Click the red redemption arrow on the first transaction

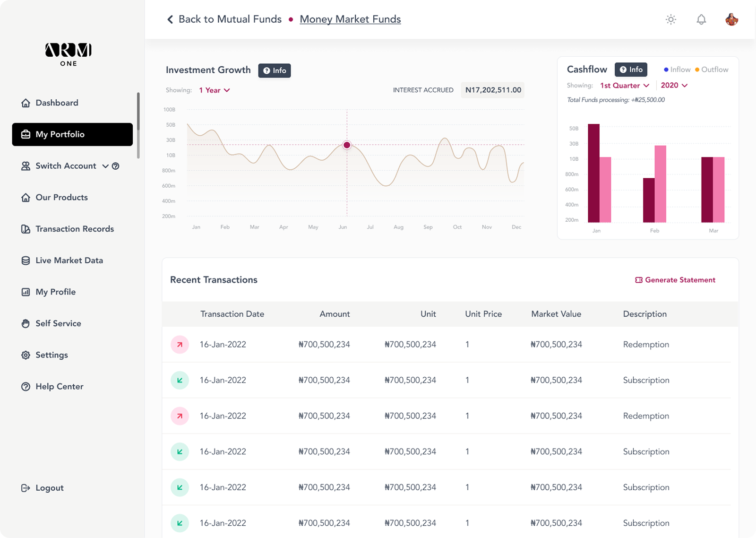click(x=180, y=345)
